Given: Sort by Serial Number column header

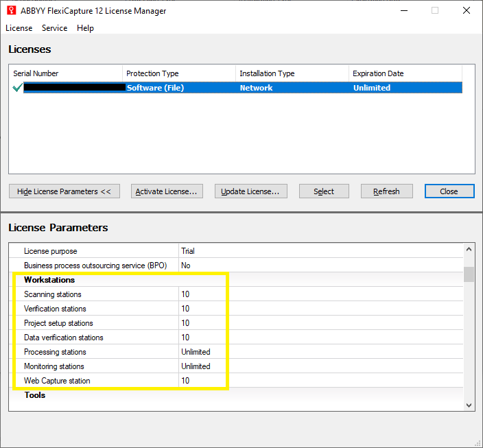Looking at the screenshot, I should [x=66, y=73].
